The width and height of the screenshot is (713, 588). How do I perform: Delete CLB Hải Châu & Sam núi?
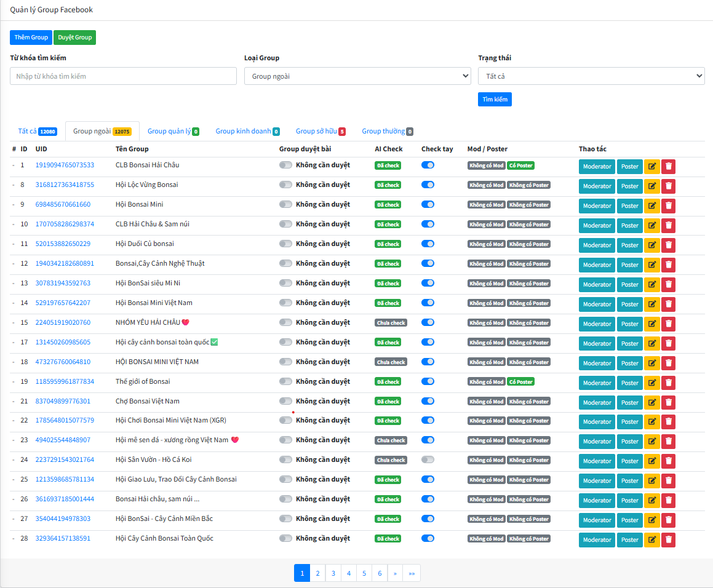tap(669, 226)
